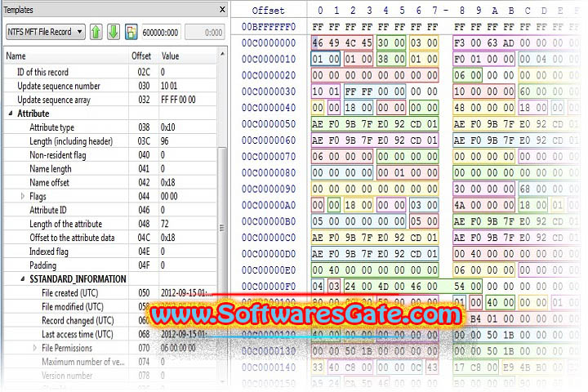The height and width of the screenshot is (392, 588).
Task: Select the 'Padding' row
Action: tap(110, 265)
